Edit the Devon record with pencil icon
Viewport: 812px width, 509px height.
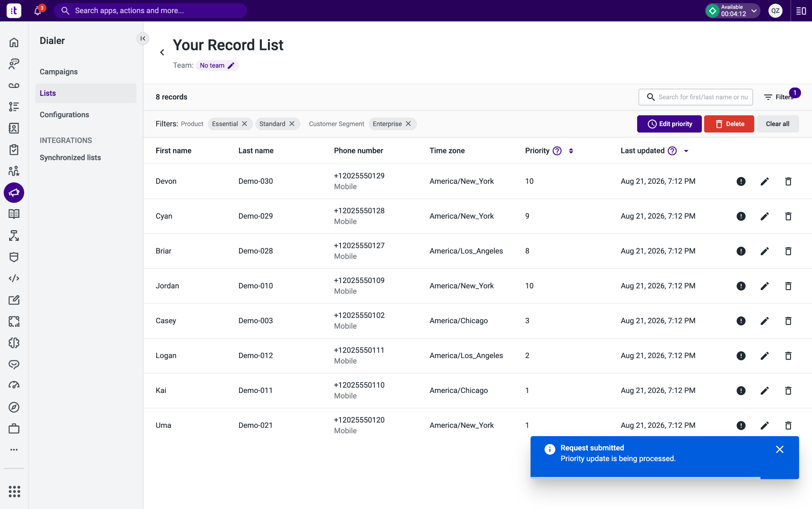click(764, 181)
